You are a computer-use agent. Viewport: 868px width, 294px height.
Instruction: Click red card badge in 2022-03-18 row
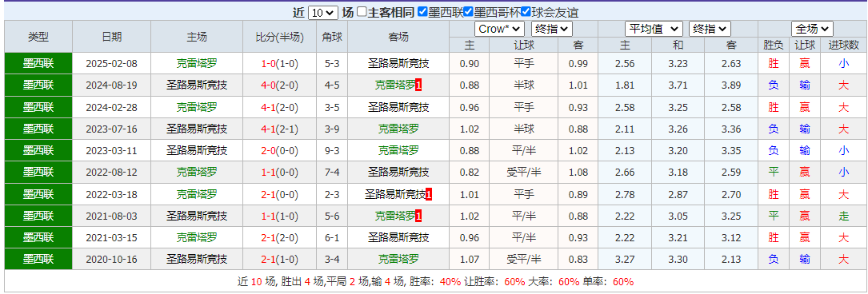click(x=429, y=194)
